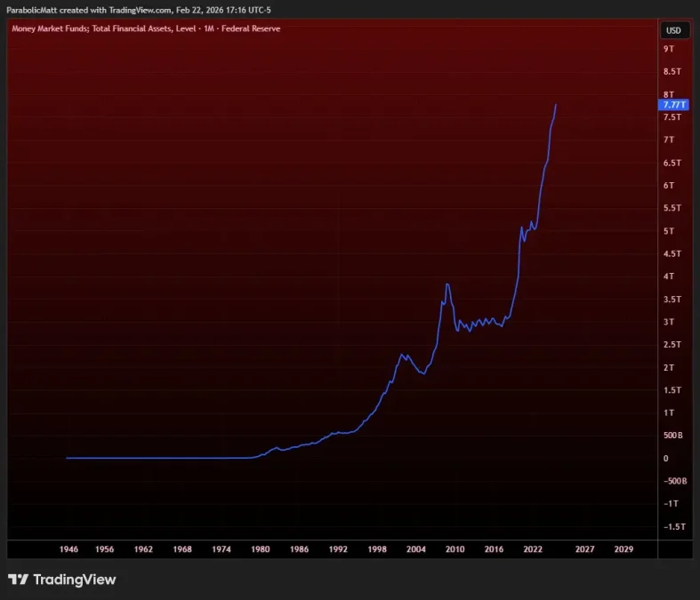This screenshot has height=600, width=700.
Task: Click the line's early-2000s peak near 2T
Action: (x=401, y=354)
